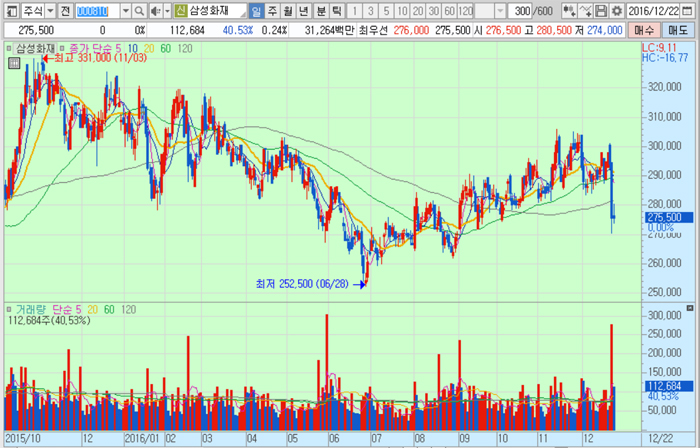
Task: Switch chart to 주 (weekly) period
Action: pyautogui.click(x=272, y=10)
